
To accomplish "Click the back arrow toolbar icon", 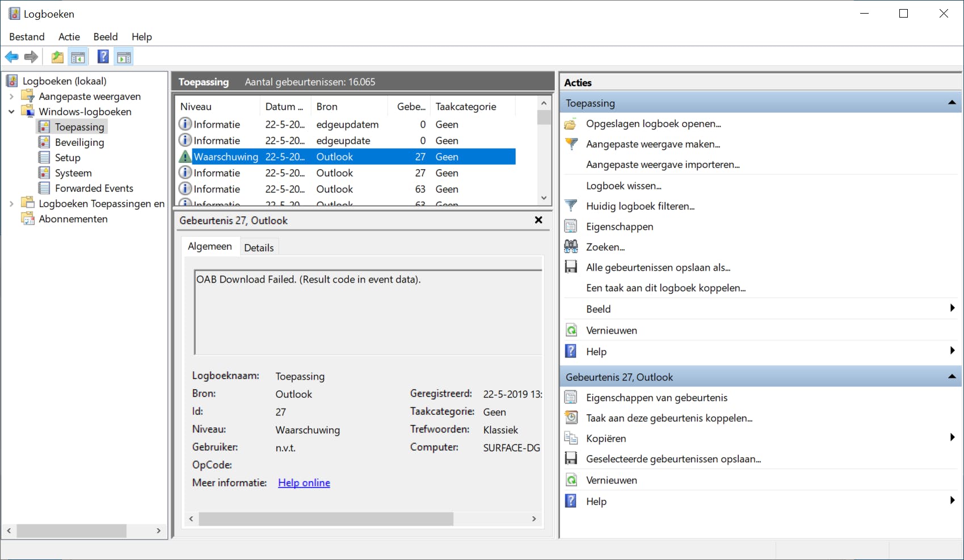I will [11, 57].
